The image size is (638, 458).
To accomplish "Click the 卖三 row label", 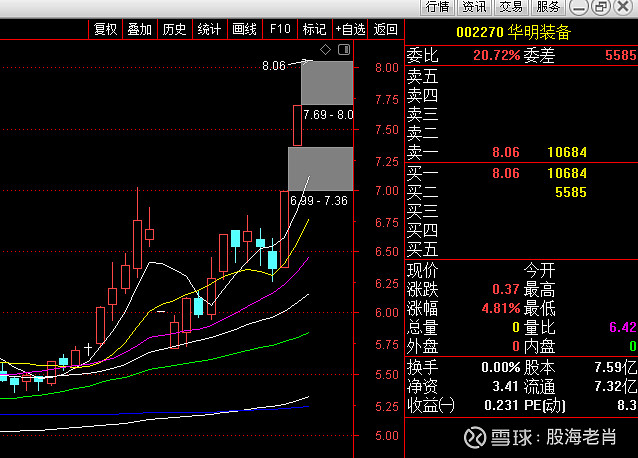I will tap(422, 114).
